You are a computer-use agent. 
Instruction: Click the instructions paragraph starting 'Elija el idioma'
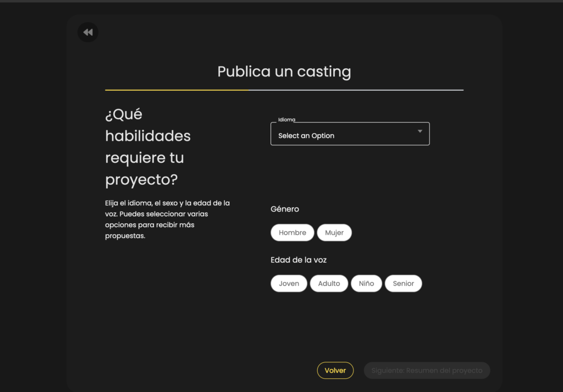[167, 219]
